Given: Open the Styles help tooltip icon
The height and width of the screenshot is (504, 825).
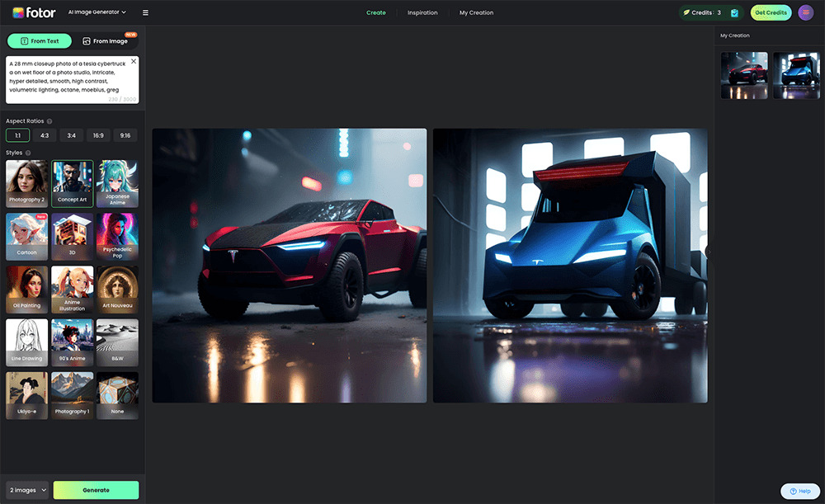Looking at the screenshot, I should click(28, 153).
